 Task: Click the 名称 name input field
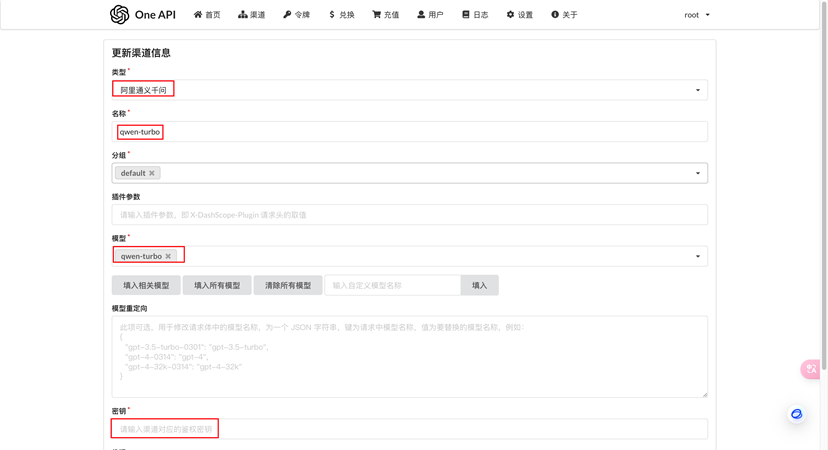409,132
